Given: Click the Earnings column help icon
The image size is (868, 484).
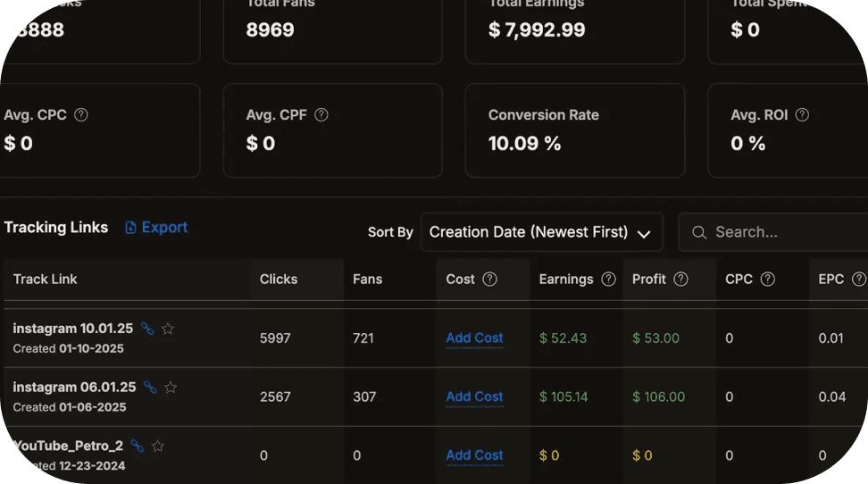Looking at the screenshot, I should coord(608,280).
